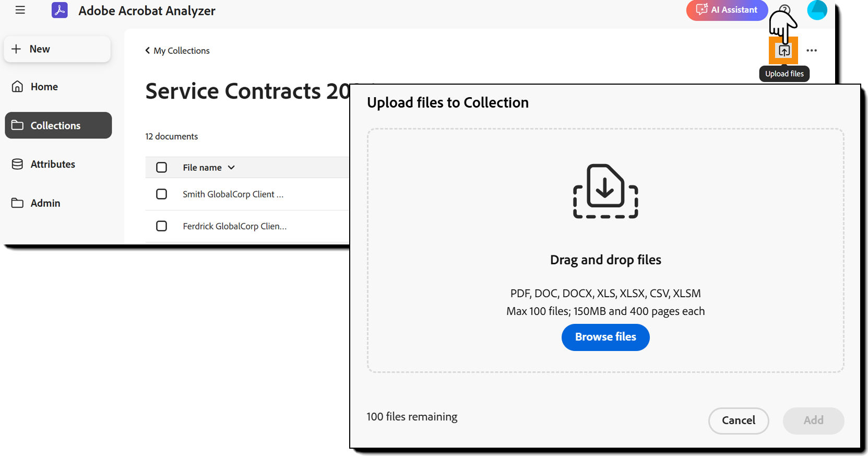The width and height of the screenshot is (868, 456).
Task: Check the Smith GlobalCorp Client document checkbox
Action: pos(162,194)
